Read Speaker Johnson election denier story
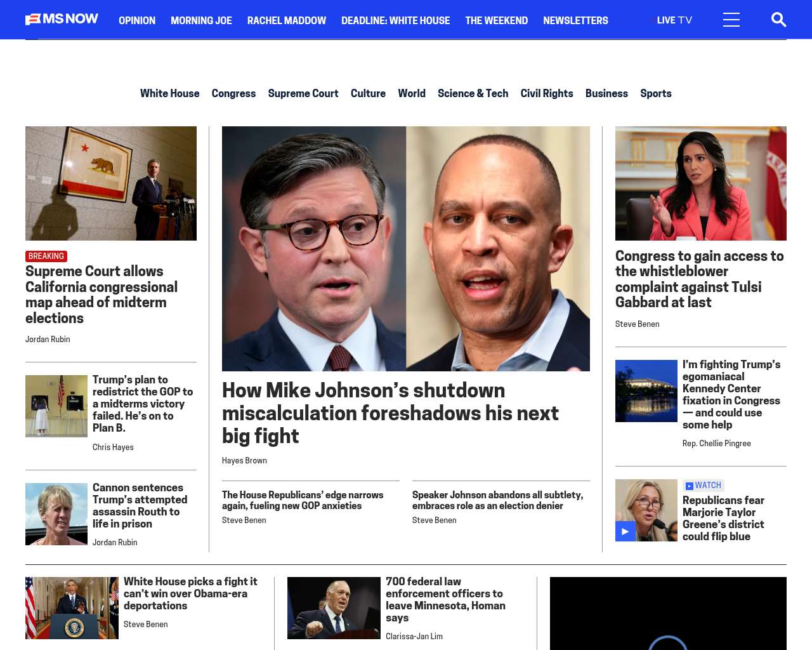This screenshot has width=812, height=650. 497,500
